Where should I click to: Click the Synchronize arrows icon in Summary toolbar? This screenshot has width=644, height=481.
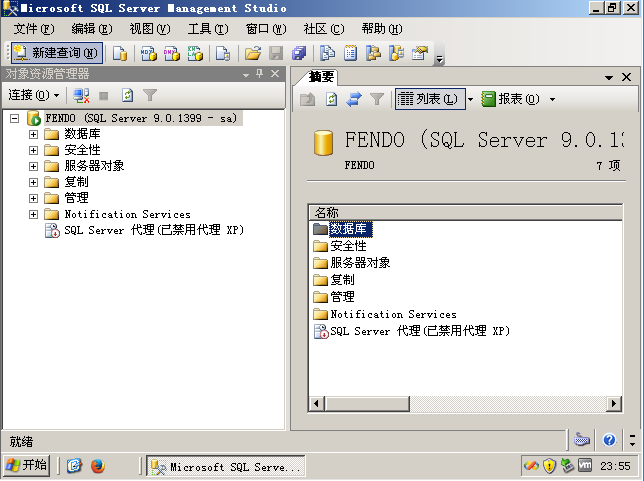click(x=354, y=99)
